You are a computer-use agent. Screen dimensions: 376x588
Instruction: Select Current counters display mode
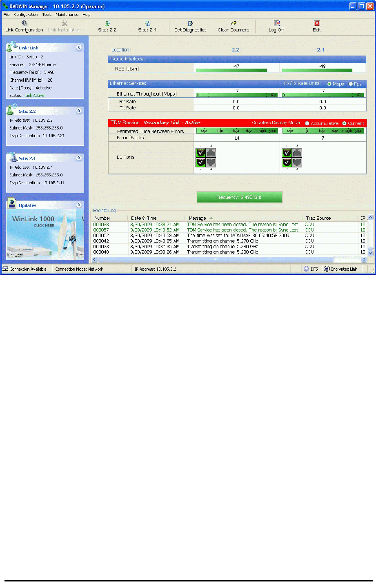pos(344,123)
